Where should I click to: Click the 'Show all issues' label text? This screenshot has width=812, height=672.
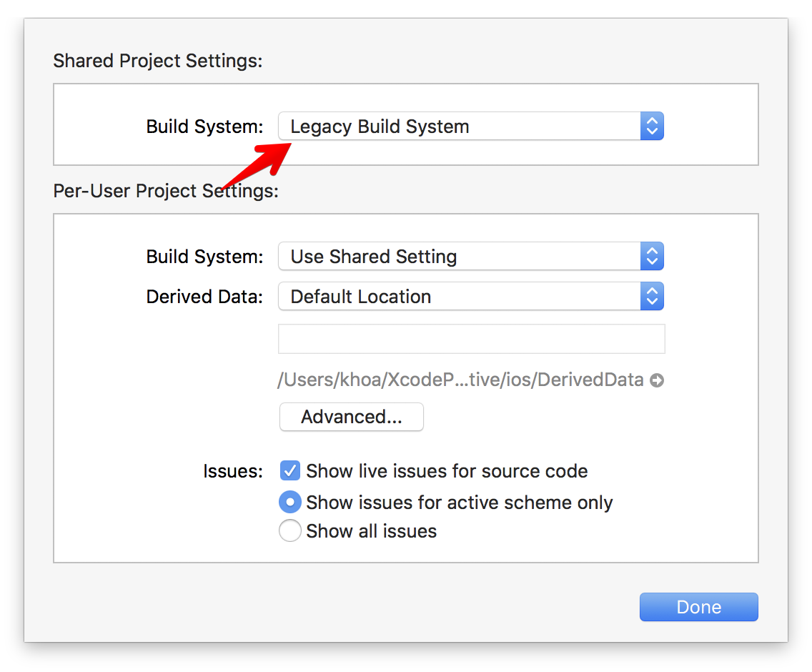pyautogui.click(x=371, y=531)
